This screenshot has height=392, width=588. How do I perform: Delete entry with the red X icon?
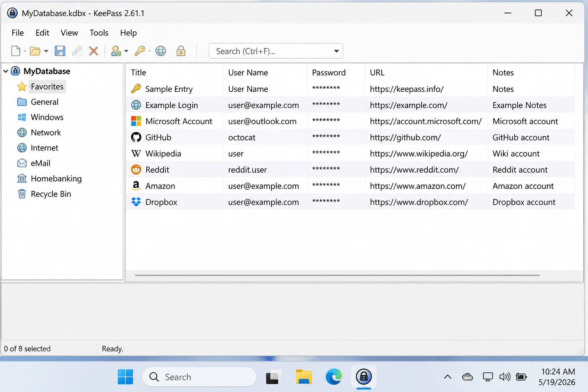pos(93,51)
